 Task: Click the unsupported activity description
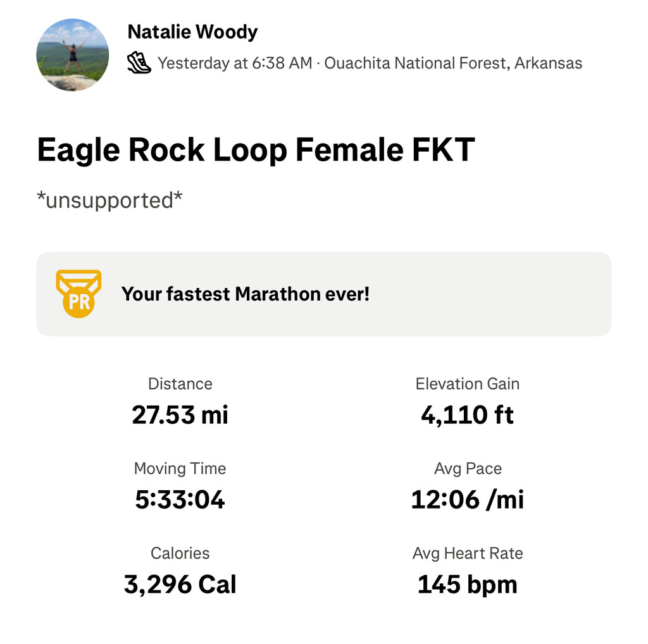[110, 201]
